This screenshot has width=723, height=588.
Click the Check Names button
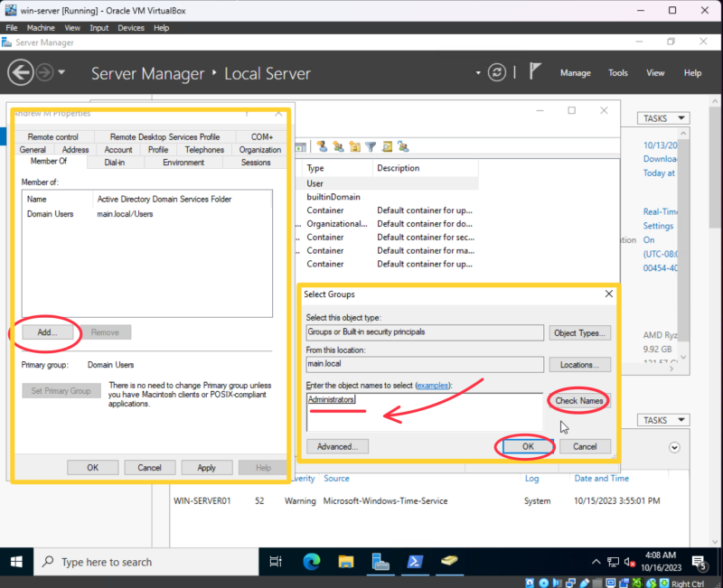tap(578, 401)
